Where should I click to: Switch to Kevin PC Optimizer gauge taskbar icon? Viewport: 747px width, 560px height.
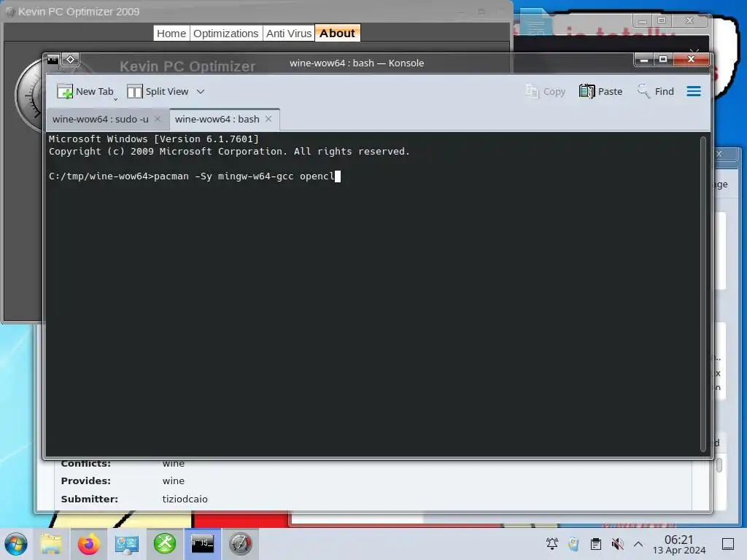coord(240,544)
